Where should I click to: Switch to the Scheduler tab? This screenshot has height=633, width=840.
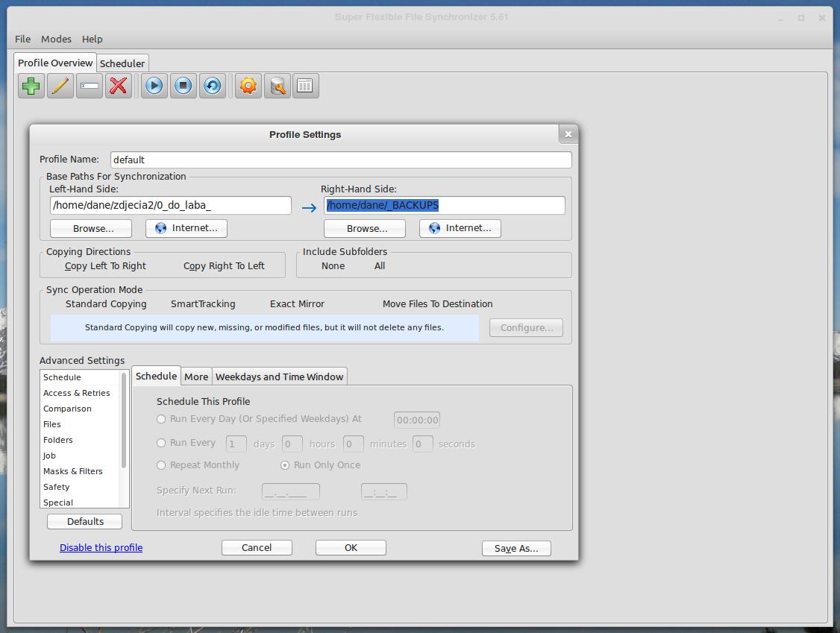122,63
